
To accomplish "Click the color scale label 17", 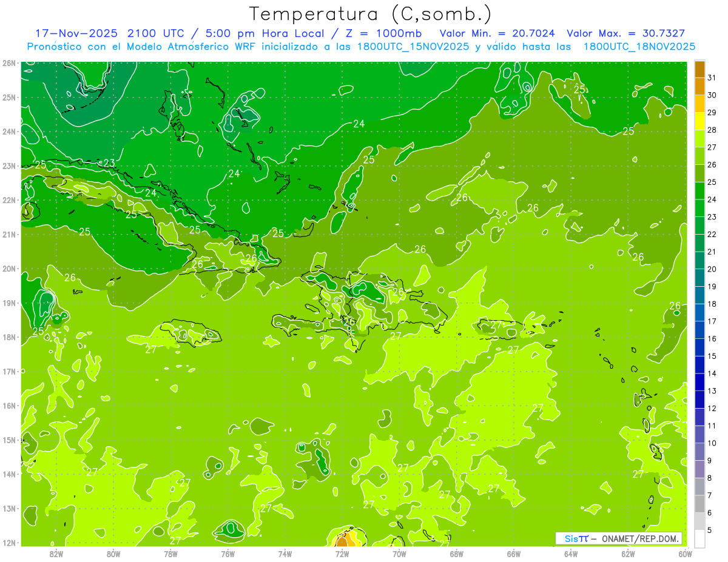I will tap(712, 321).
